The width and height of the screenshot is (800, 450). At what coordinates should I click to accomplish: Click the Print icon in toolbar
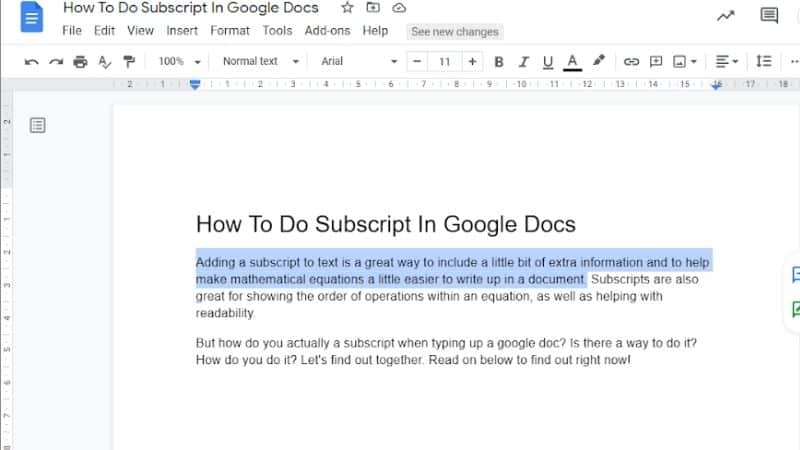click(80, 62)
